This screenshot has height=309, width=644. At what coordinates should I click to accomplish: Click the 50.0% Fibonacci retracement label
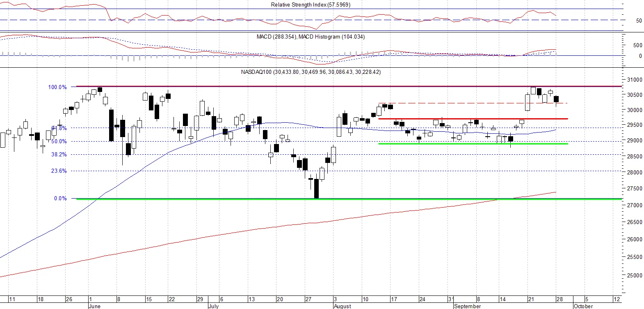[x=59, y=142]
